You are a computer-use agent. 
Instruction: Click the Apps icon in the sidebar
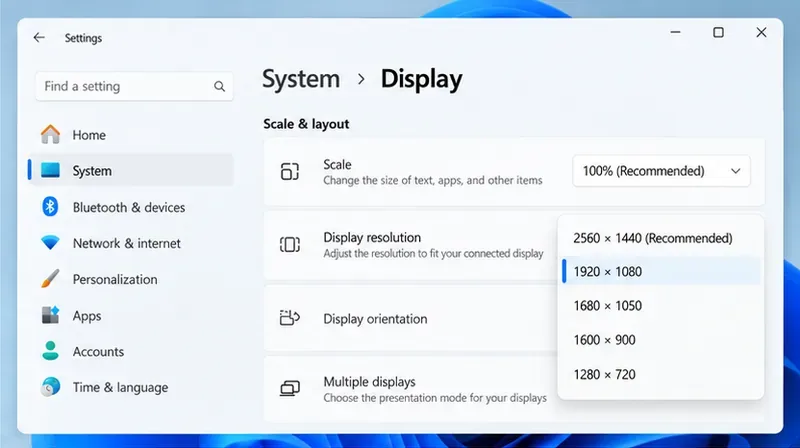50,315
